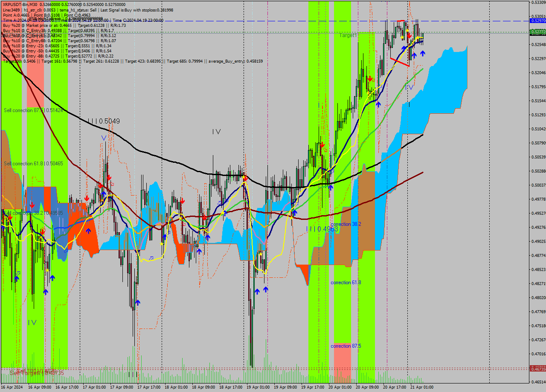The width and height of the screenshot is (546, 392).
Task: Click the '17 Apr 17:00' time label
Action: [x=149, y=388]
